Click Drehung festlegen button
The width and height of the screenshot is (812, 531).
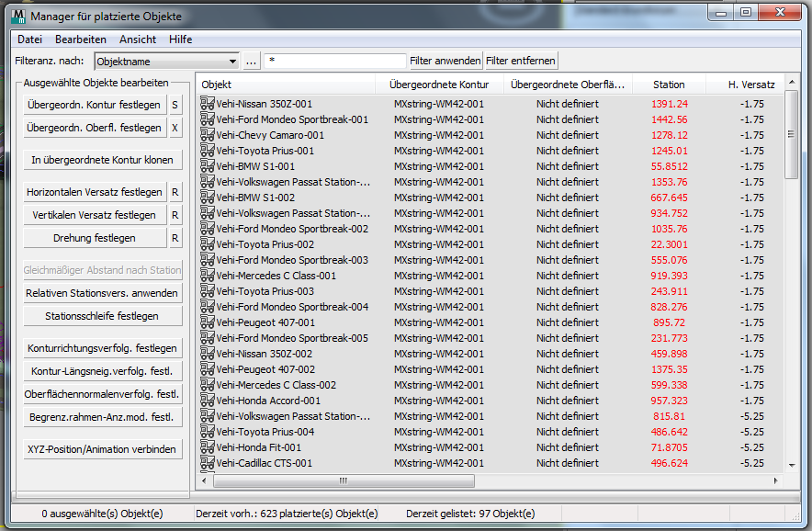point(95,238)
